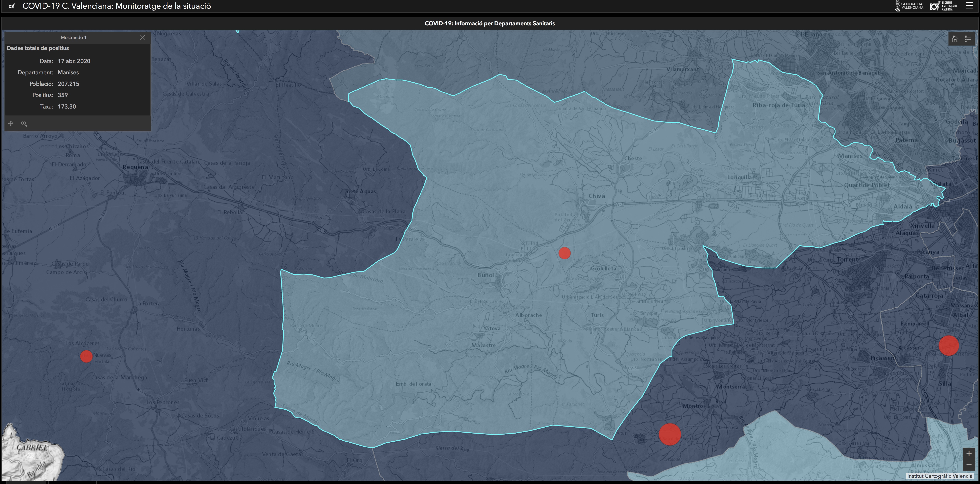Reset map to the home extent

955,39
